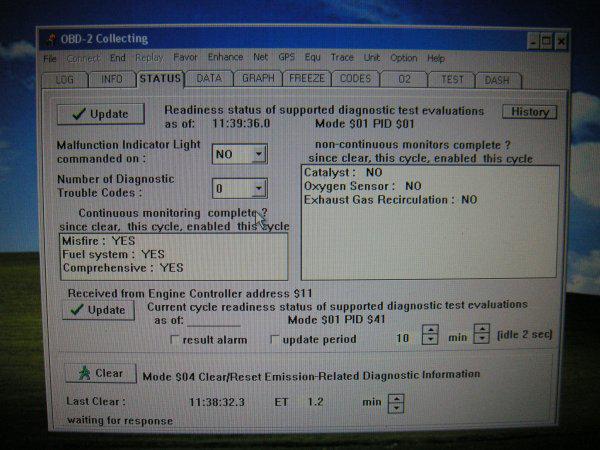
Task: Click the lower green checkmark Update button
Action: click(98, 310)
